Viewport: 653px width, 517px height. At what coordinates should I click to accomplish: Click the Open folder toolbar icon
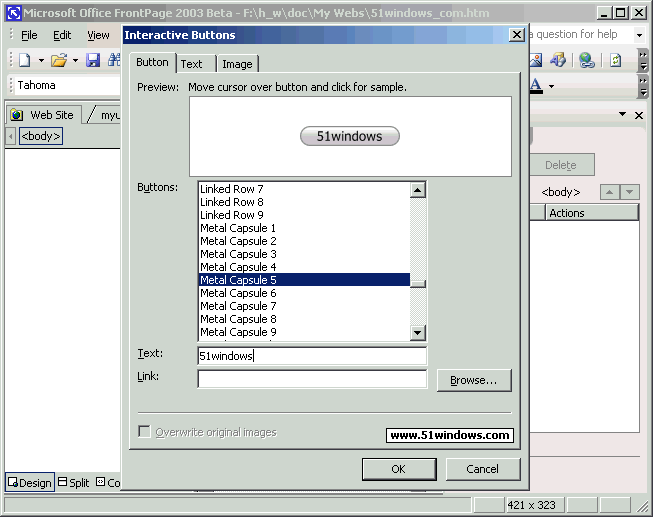point(59,60)
